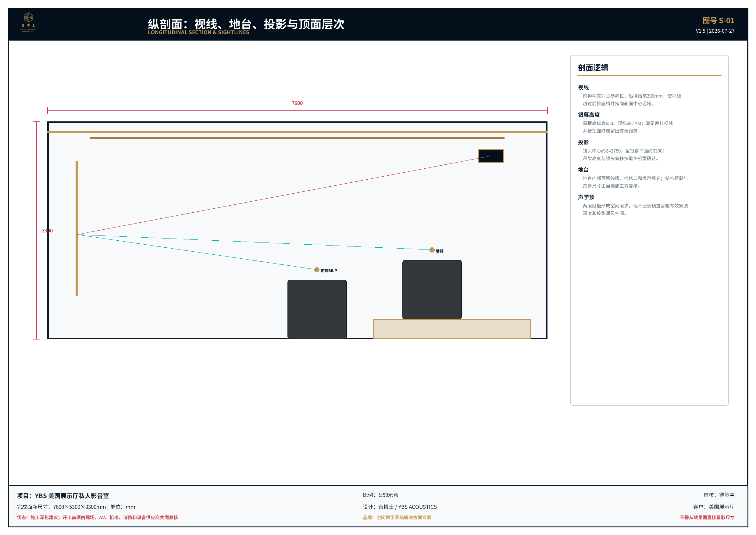The width and height of the screenshot is (756, 535).
Task: Click the title 纵剖面：视线、地台、投影与顶面层次
Action: [x=246, y=24]
